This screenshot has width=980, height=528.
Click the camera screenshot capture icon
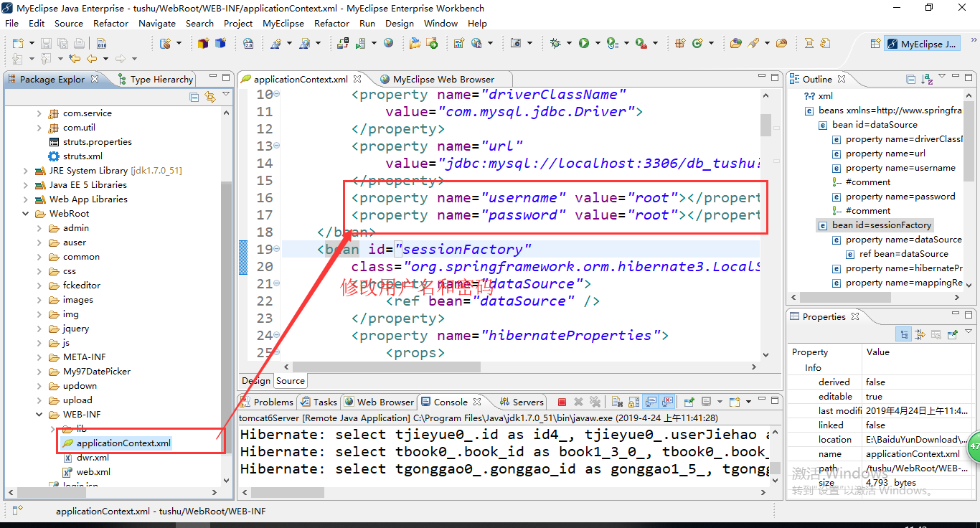pos(516,43)
